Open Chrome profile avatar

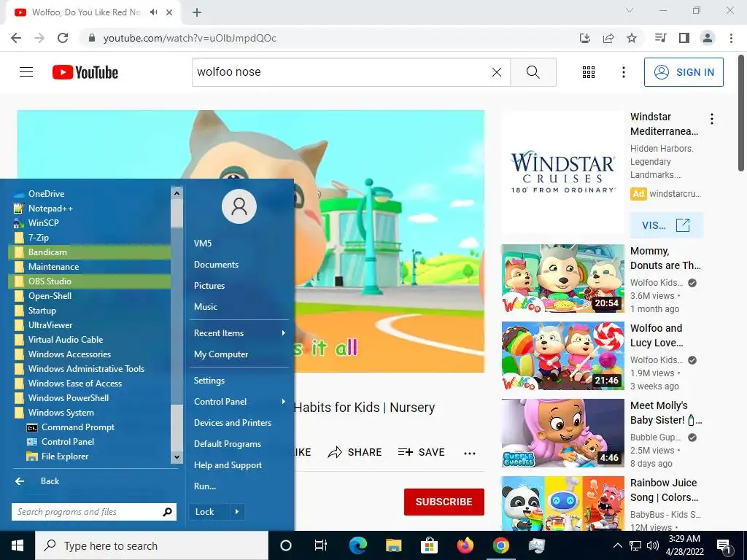point(708,38)
